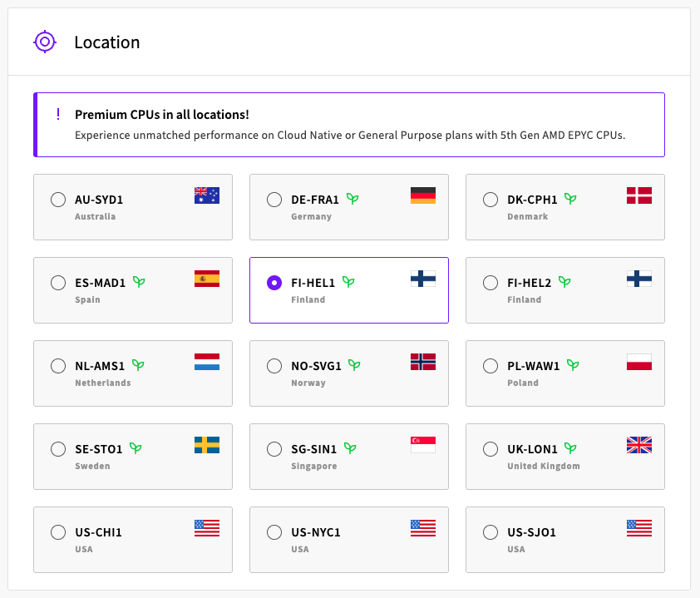700x598 pixels.
Task: Click the US-CHI1 location card text
Action: (x=98, y=532)
